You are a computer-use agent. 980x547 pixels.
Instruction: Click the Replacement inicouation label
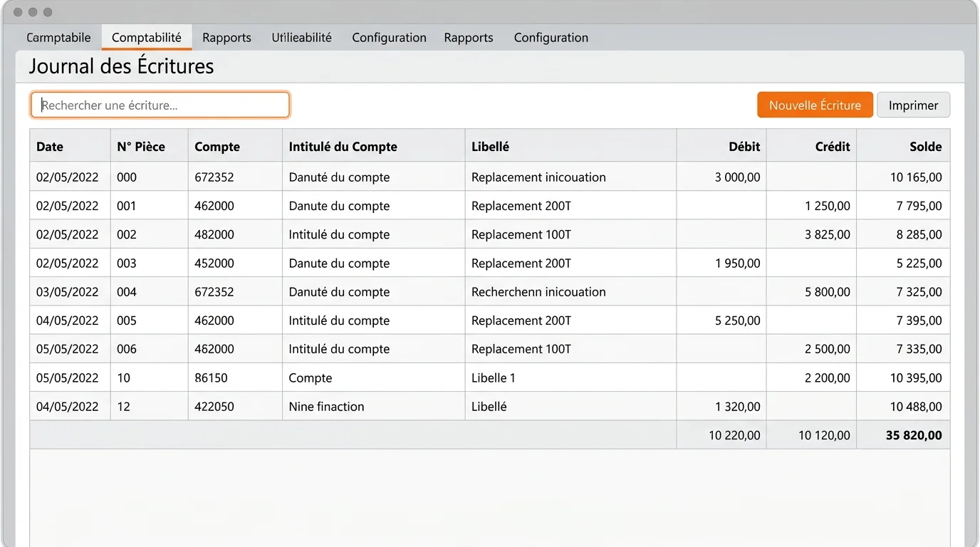point(538,177)
